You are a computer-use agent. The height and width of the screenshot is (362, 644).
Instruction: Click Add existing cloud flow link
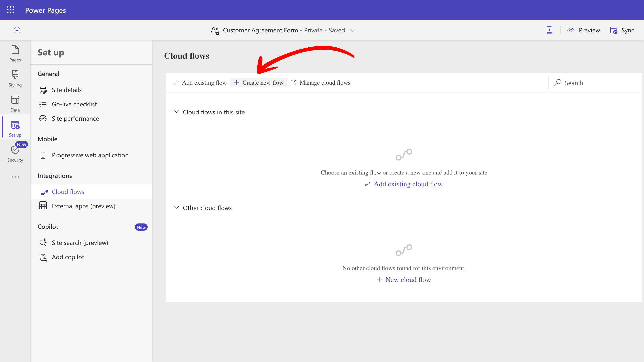click(408, 184)
